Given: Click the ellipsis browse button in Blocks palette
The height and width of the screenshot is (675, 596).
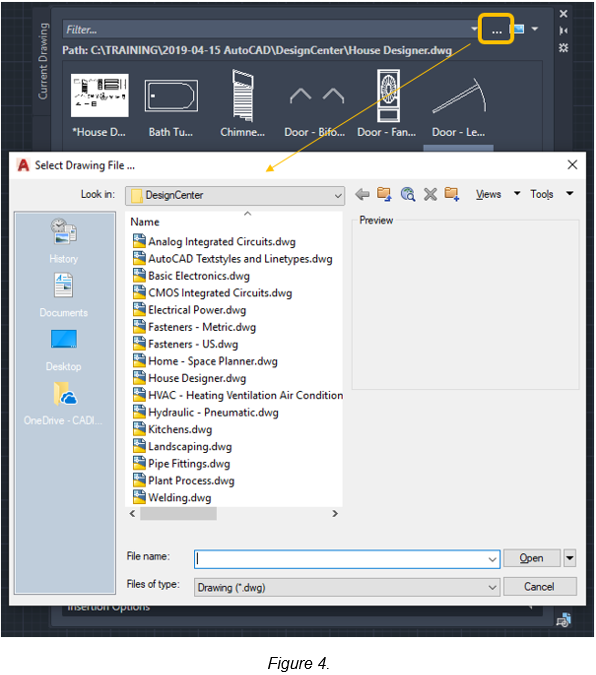Looking at the screenshot, I should tap(496, 29).
